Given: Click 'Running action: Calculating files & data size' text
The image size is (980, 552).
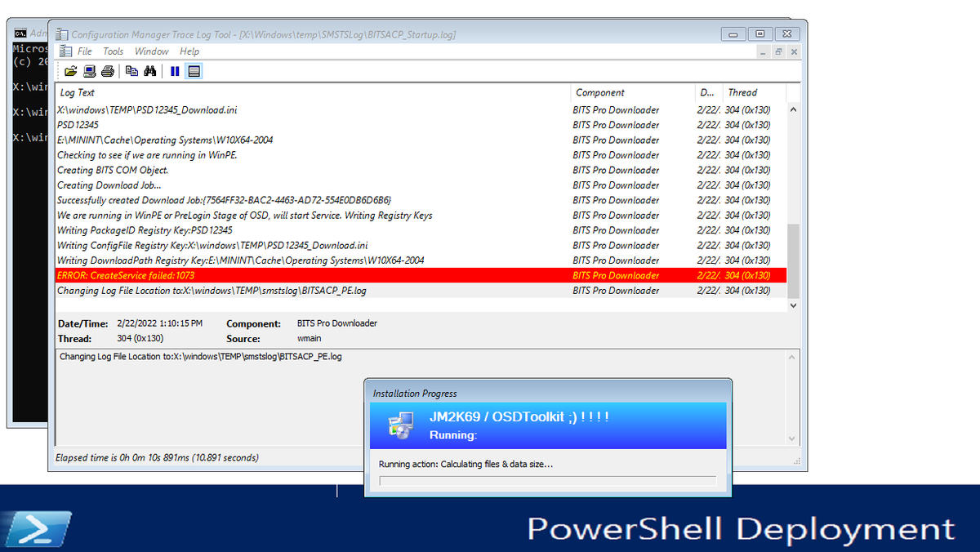Looking at the screenshot, I should pos(465,465).
